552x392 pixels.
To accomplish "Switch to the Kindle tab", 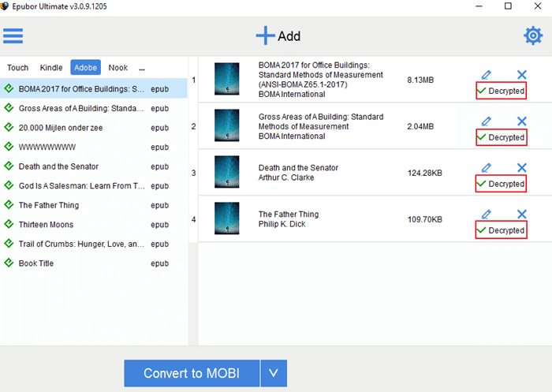I will click(51, 68).
